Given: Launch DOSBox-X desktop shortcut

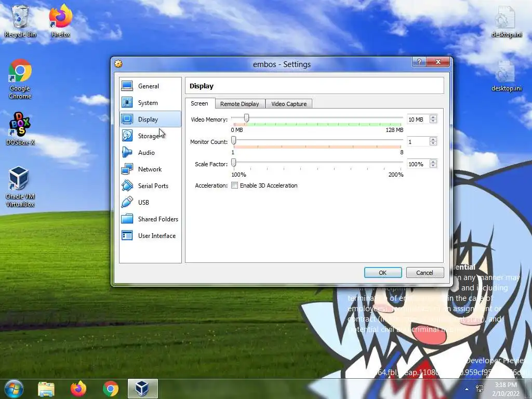Looking at the screenshot, I should (20, 129).
